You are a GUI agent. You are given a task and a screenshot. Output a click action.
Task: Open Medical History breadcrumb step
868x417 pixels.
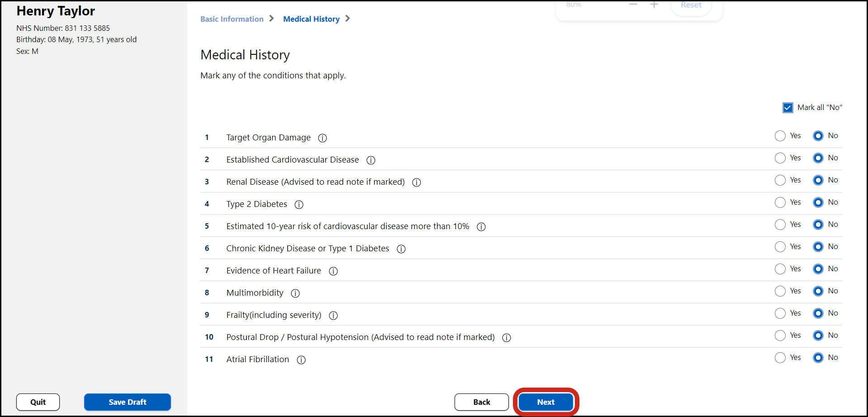(311, 19)
